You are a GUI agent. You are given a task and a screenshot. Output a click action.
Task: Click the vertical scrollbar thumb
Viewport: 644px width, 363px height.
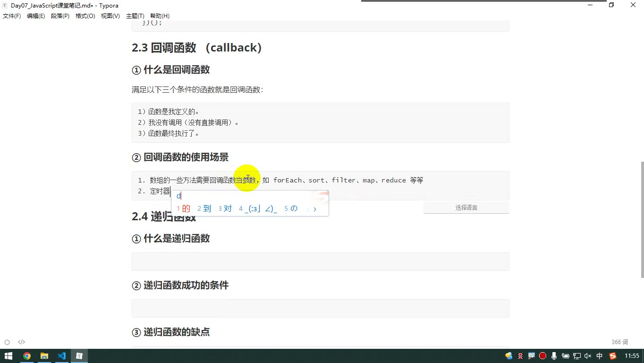pyautogui.click(x=642, y=220)
